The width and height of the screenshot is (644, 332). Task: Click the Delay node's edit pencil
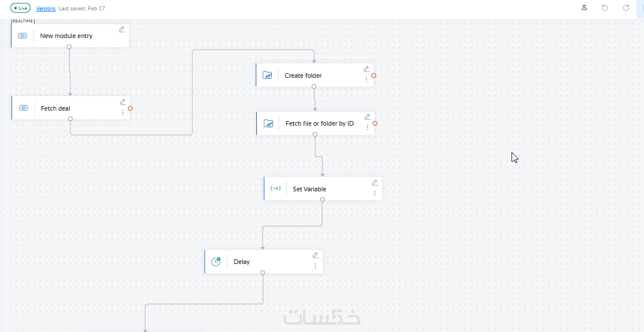315,255
